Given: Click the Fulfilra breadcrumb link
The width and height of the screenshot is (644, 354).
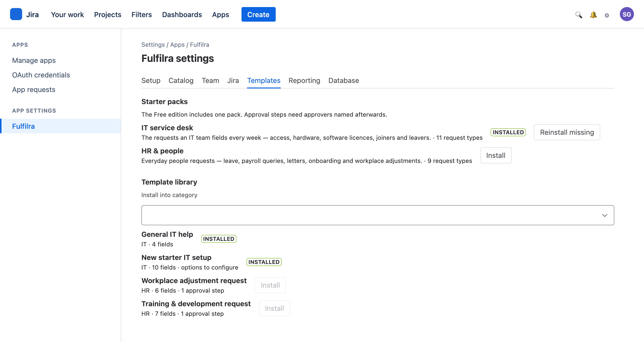Looking at the screenshot, I should pos(199,45).
